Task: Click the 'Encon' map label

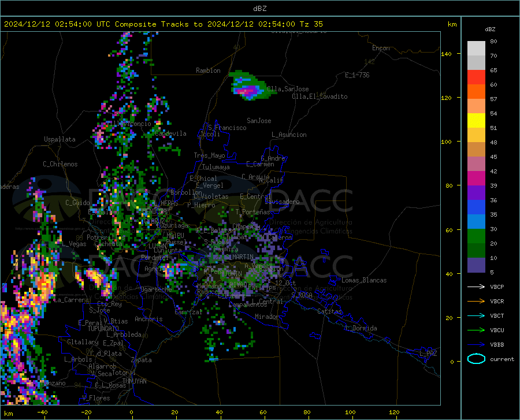Action: coord(381,48)
